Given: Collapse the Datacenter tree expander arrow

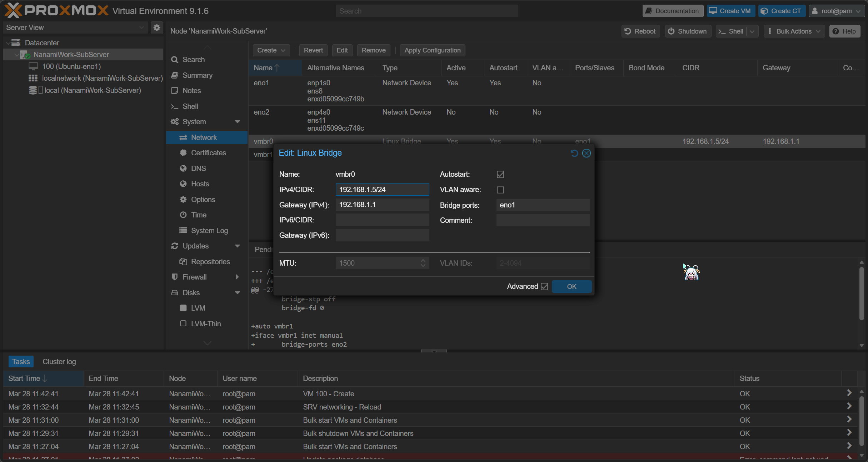Looking at the screenshot, I should point(8,43).
